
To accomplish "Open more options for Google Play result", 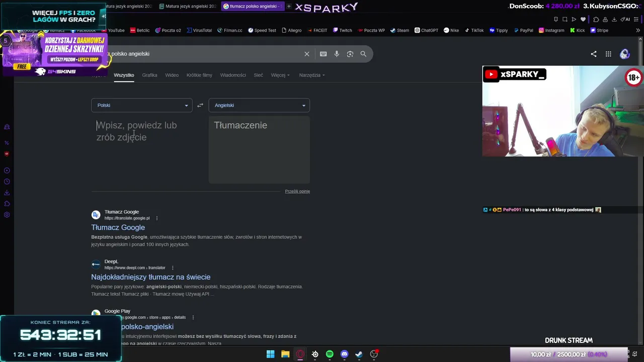I will pyautogui.click(x=193, y=317).
